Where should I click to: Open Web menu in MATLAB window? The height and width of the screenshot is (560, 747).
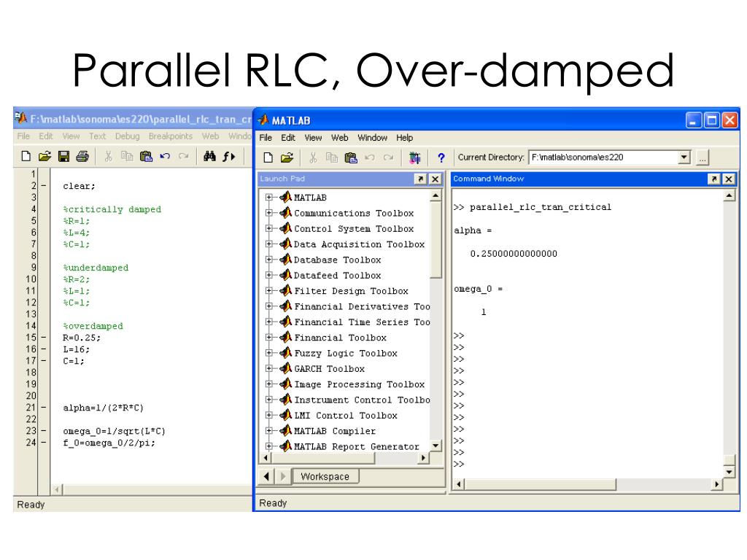pos(340,138)
